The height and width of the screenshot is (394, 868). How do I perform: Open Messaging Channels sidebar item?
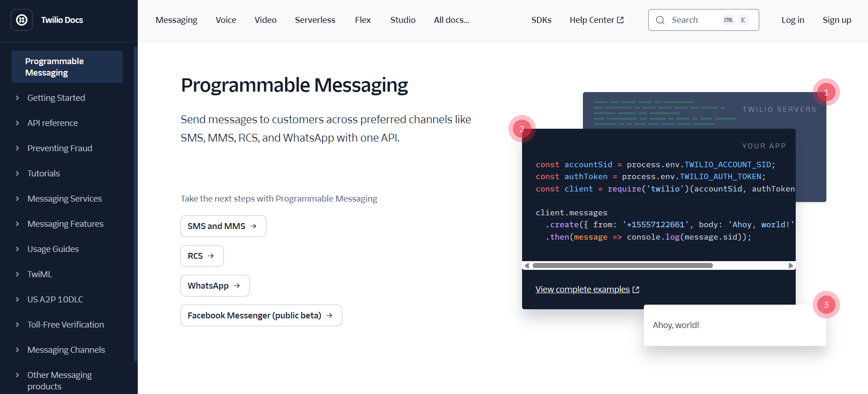coord(66,350)
